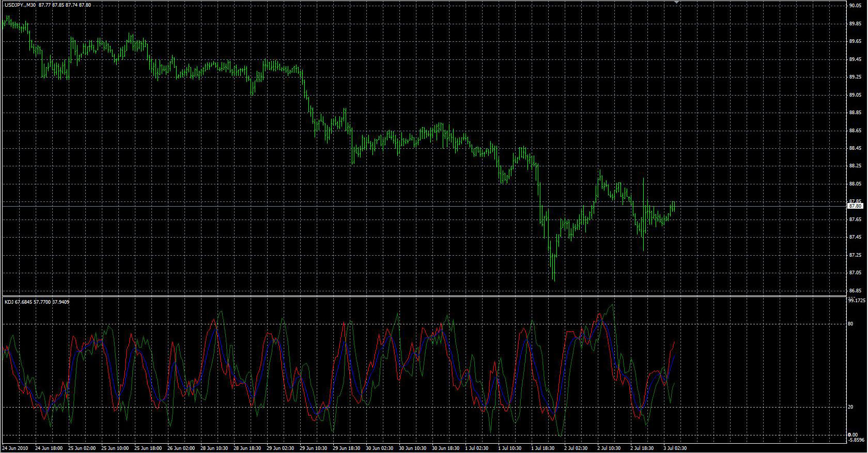This screenshot has width=868, height=453.
Task: Click the 86.85 price scale label
Action: 855,290
